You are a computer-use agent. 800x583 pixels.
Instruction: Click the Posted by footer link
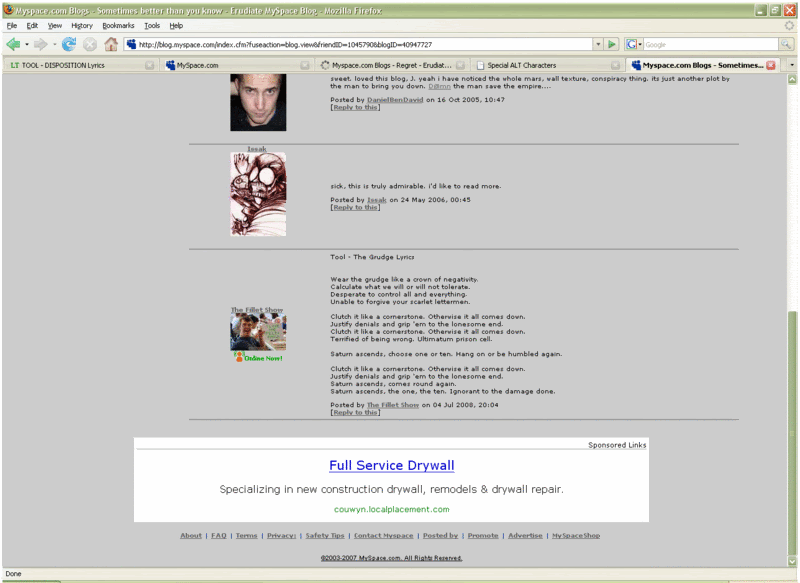pyautogui.click(x=440, y=536)
